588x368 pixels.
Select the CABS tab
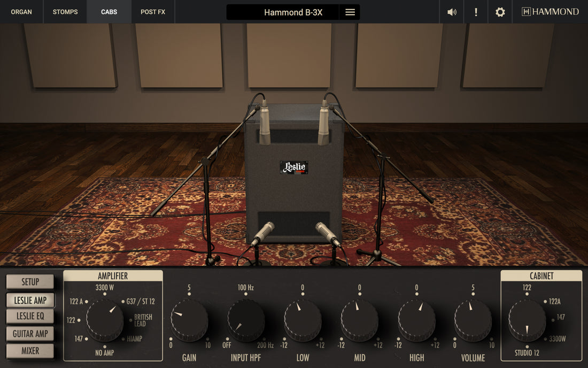[x=109, y=12]
